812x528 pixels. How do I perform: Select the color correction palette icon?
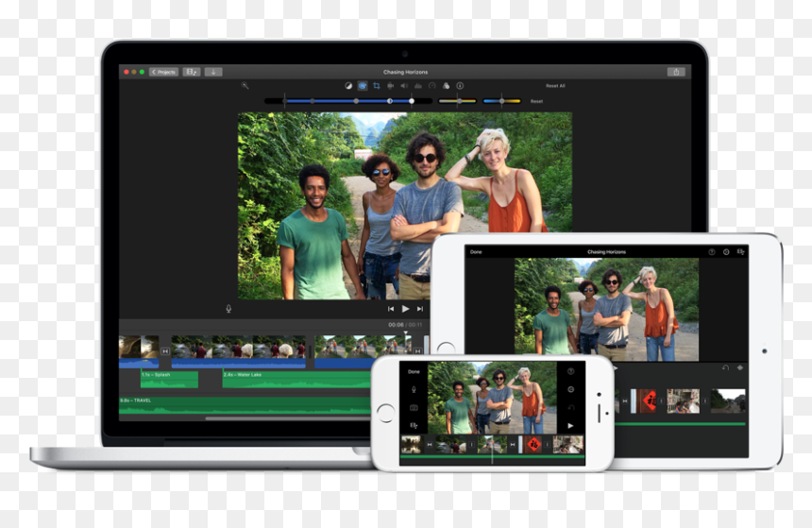(x=363, y=86)
